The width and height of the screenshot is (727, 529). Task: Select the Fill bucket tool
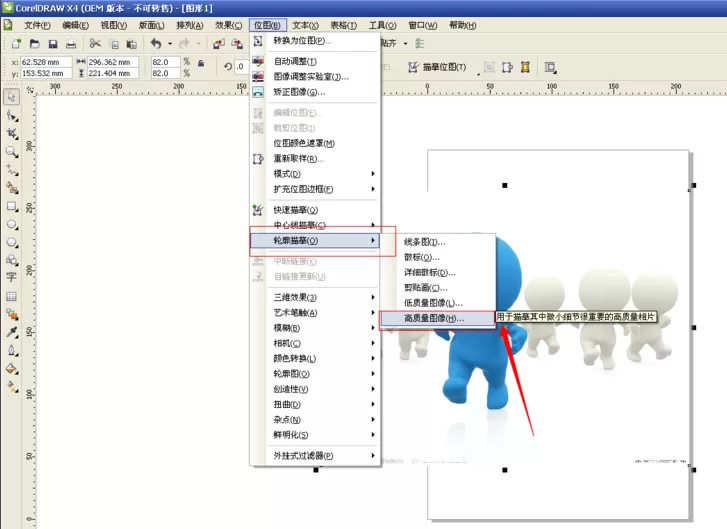[x=12, y=369]
